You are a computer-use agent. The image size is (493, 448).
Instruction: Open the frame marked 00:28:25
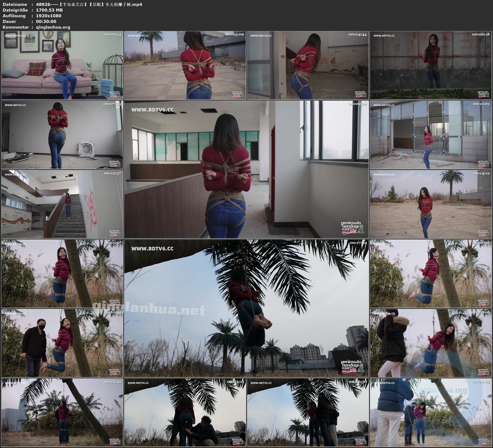coord(431,412)
